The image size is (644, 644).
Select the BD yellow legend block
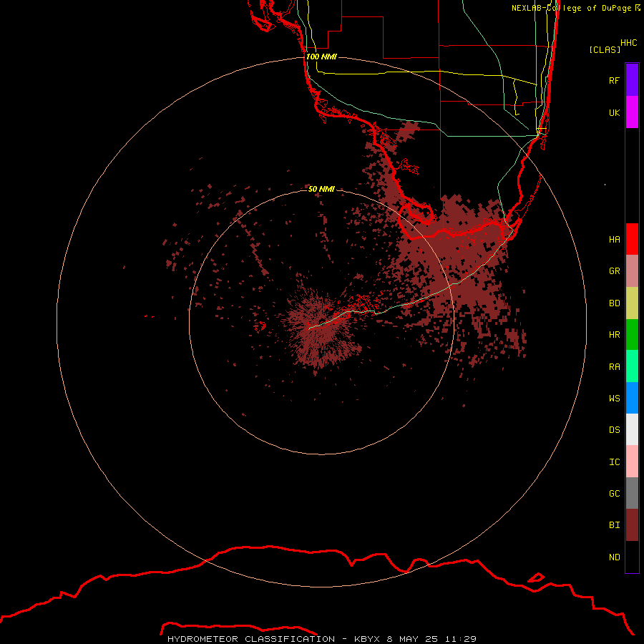632,303
